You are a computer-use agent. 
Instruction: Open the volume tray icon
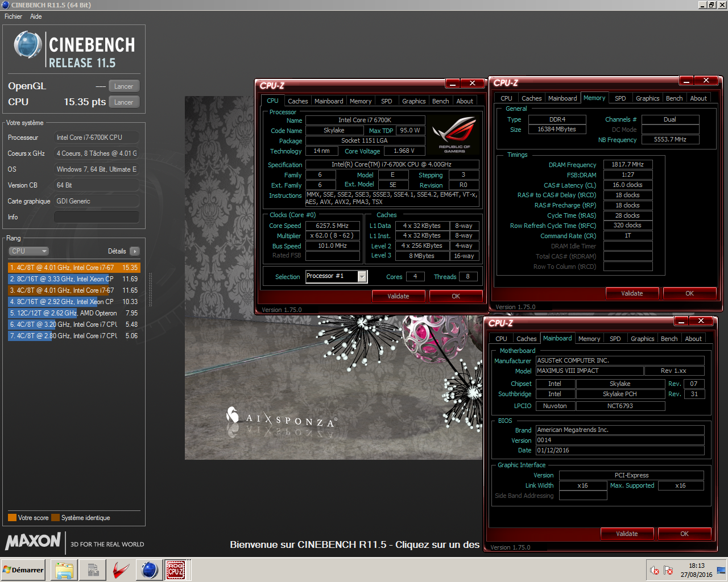pyautogui.click(x=655, y=570)
